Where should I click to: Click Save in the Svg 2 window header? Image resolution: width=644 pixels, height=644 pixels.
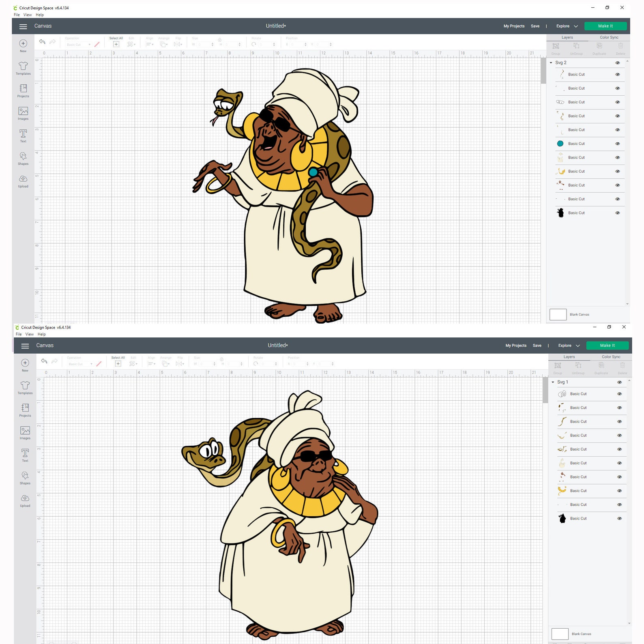tap(535, 26)
